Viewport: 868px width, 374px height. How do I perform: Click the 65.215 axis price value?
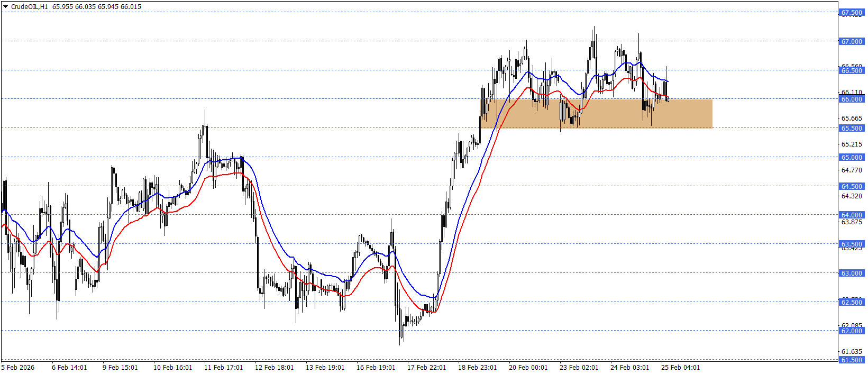[852, 144]
